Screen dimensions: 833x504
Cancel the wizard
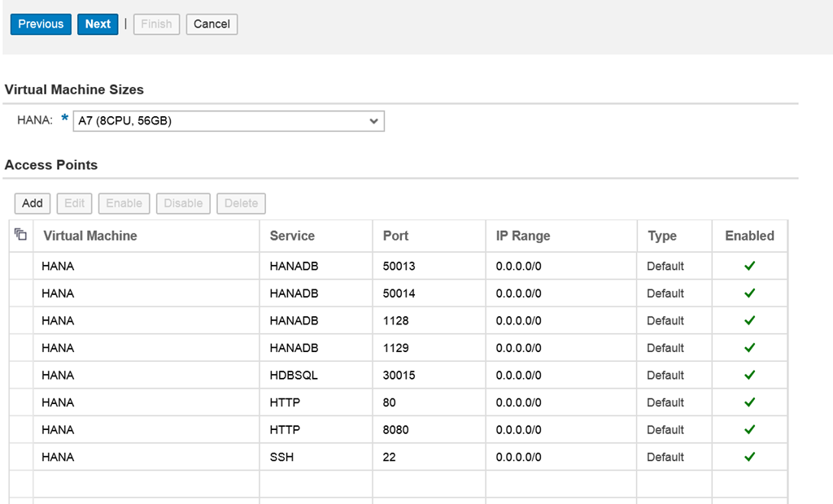click(212, 24)
